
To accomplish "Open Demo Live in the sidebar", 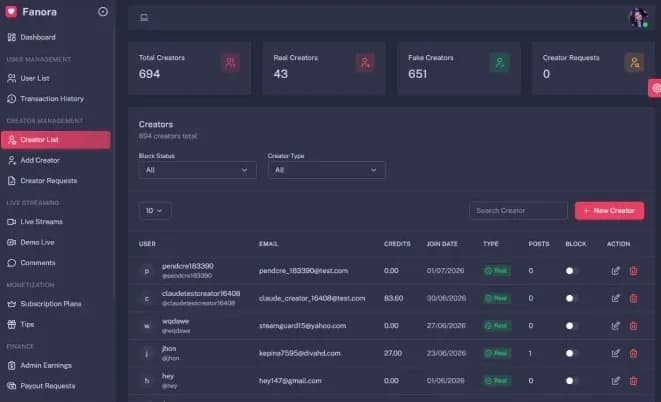I will 56,242.
